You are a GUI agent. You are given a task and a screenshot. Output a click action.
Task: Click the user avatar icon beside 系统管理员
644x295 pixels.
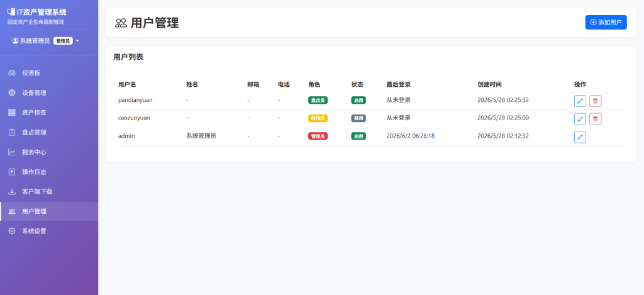[x=15, y=41]
